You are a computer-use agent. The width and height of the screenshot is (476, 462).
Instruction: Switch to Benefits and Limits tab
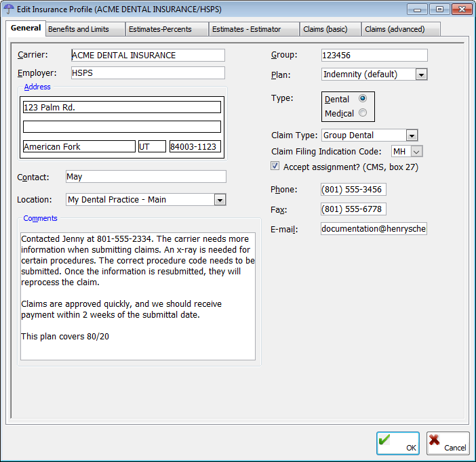tap(85, 29)
